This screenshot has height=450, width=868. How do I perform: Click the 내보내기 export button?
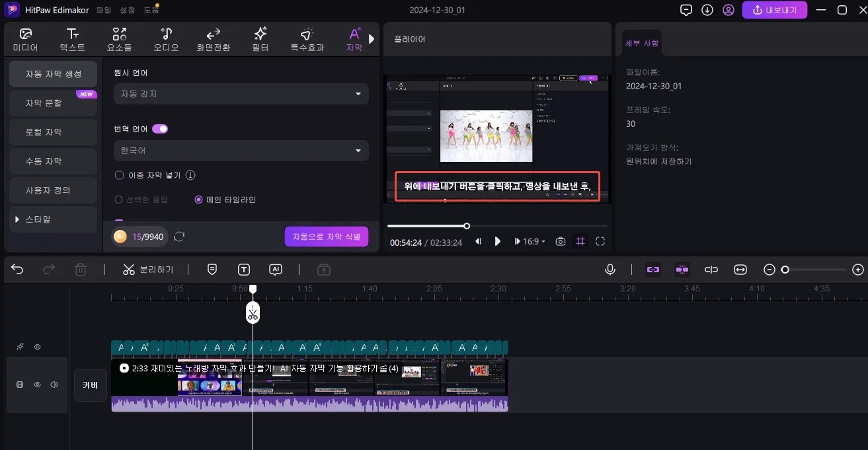click(x=774, y=10)
